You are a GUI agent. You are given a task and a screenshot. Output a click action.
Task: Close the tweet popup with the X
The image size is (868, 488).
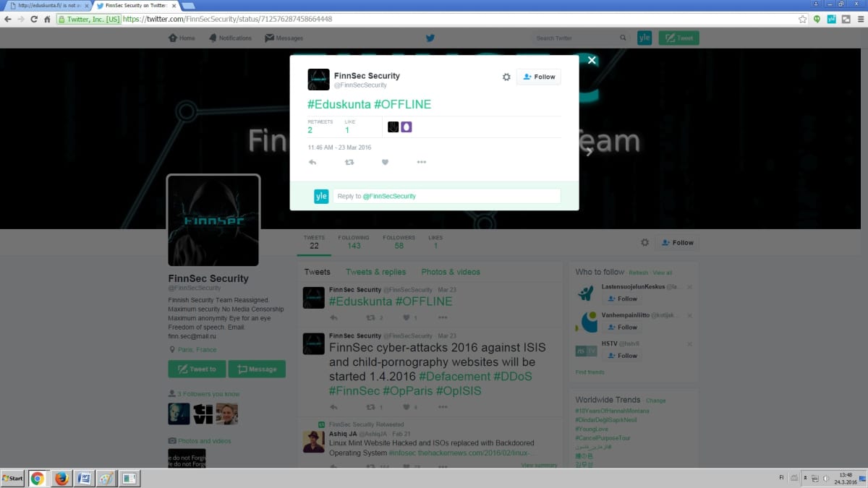click(x=592, y=61)
